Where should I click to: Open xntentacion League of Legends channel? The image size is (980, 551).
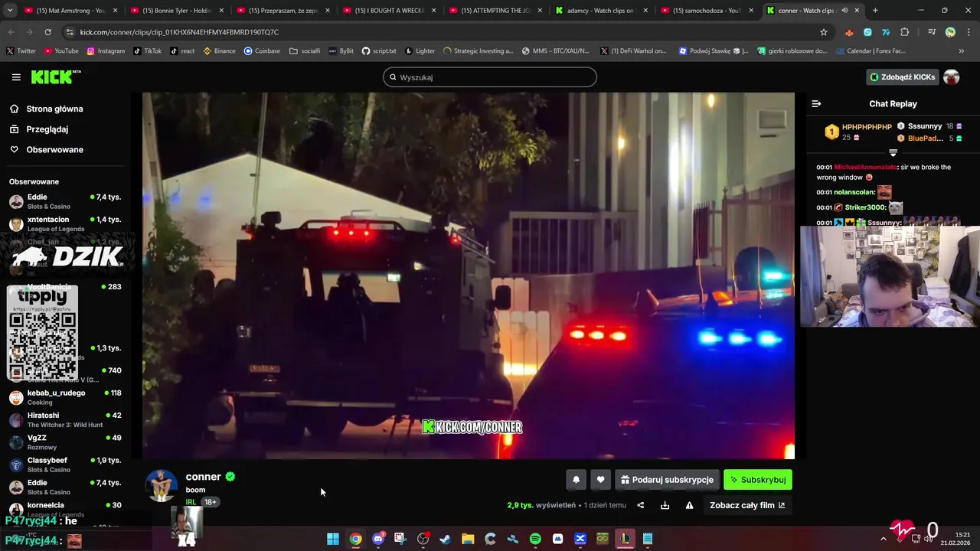(65, 223)
